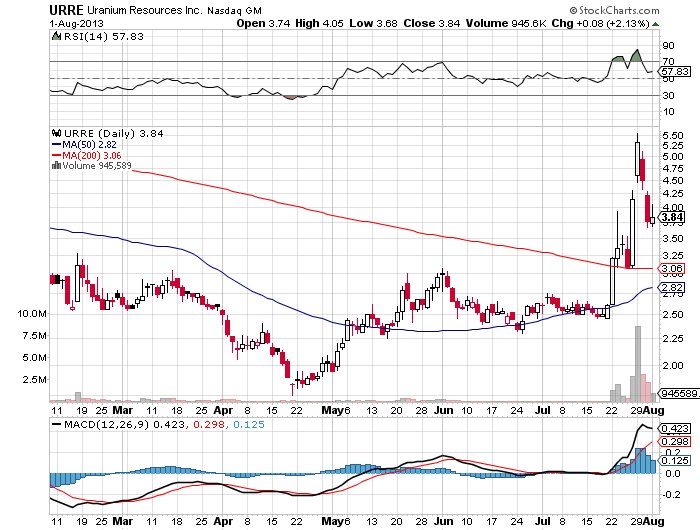
Task: Click the Volume 945.6K header value
Action: click(x=506, y=23)
